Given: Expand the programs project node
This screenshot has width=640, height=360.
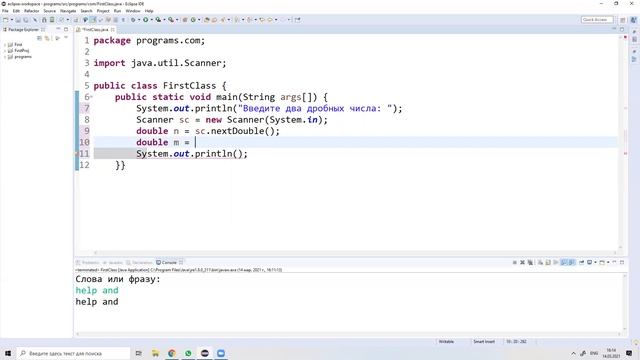Looking at the screenshot, I should point(4,57).
